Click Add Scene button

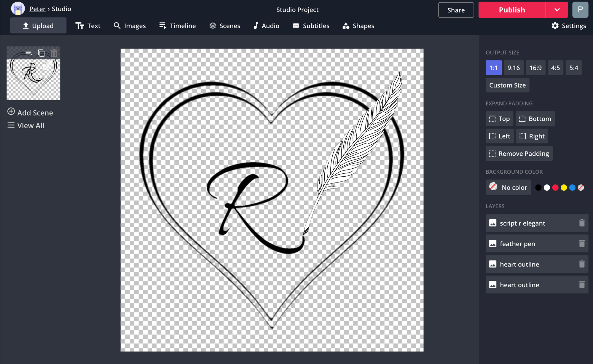tap(30, 113)
